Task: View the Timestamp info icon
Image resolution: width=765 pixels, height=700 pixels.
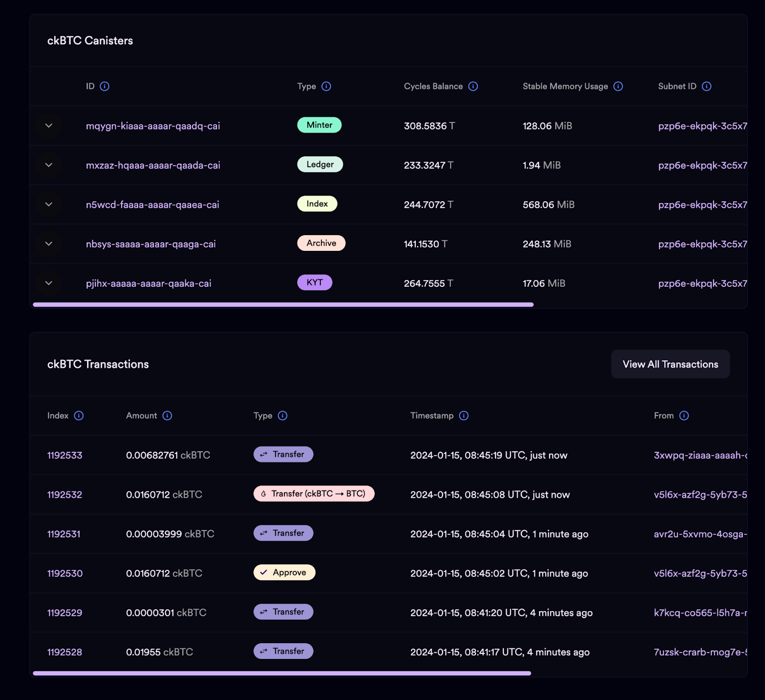Action: (x=463, y=416)
